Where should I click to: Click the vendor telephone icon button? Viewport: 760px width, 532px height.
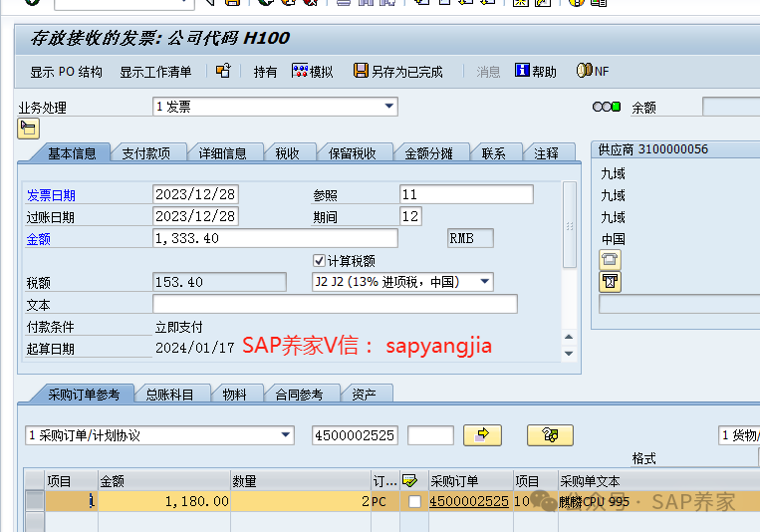click(x=610, y=259)
